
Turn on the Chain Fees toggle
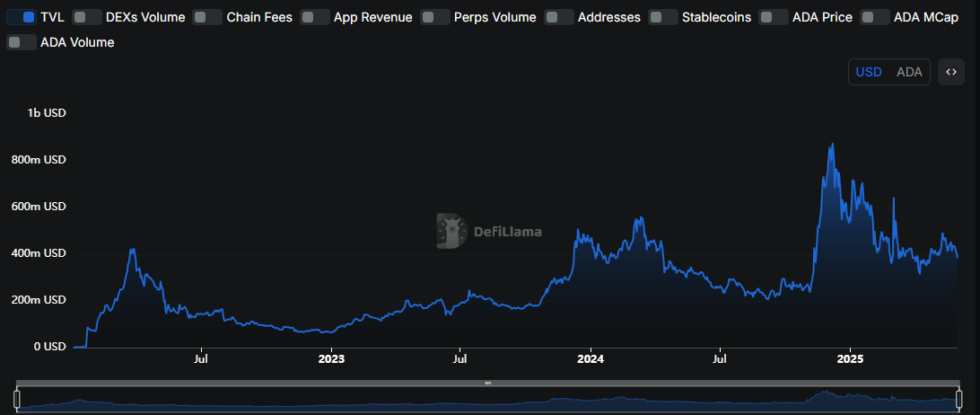(207, 18)
